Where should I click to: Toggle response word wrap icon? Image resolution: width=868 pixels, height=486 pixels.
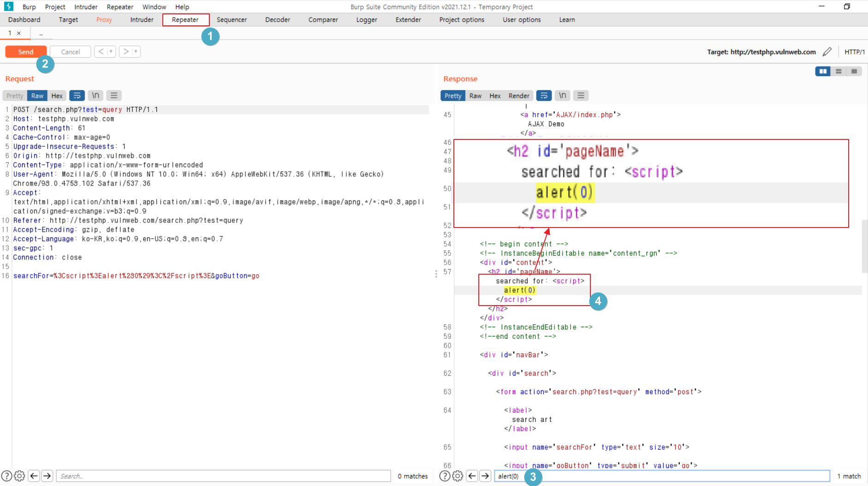(544, 96)
